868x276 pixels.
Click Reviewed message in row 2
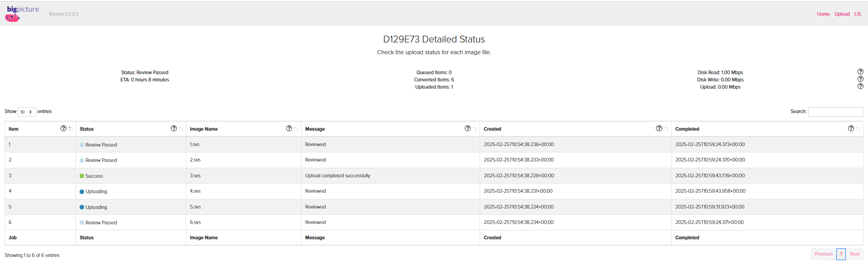(x=315, y=160)
